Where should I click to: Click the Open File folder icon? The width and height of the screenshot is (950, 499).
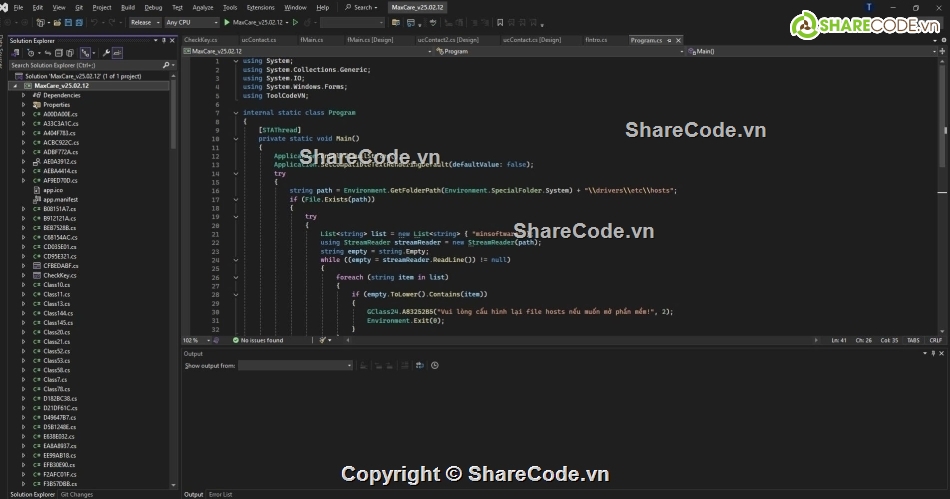coord(57,22)
